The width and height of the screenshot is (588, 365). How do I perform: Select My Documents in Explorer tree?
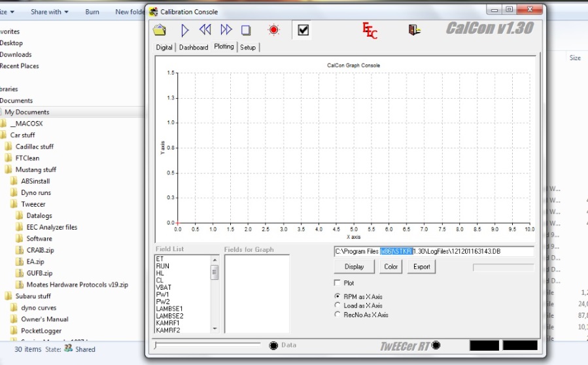(27, 112)
